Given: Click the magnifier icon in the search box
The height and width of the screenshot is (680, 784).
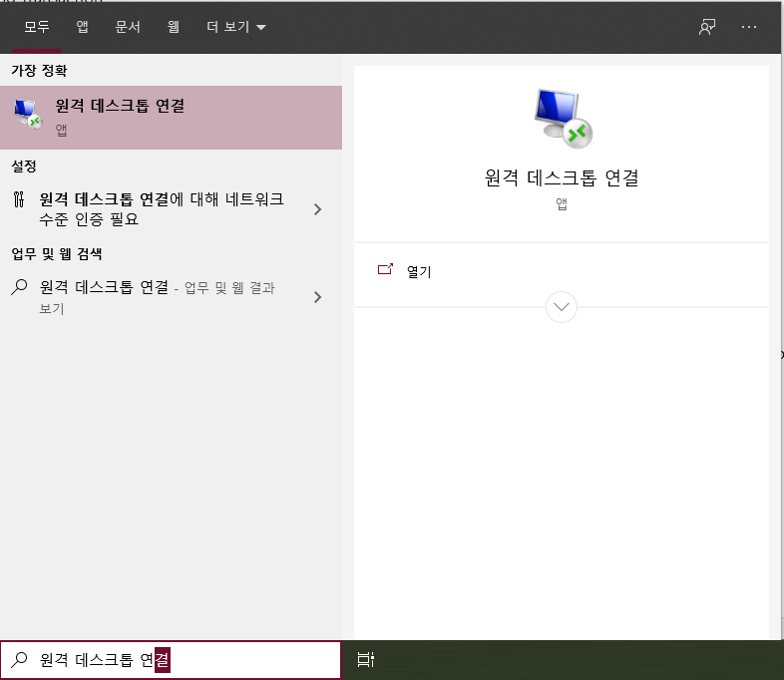Looking at the screenshot, I should 19,659.
